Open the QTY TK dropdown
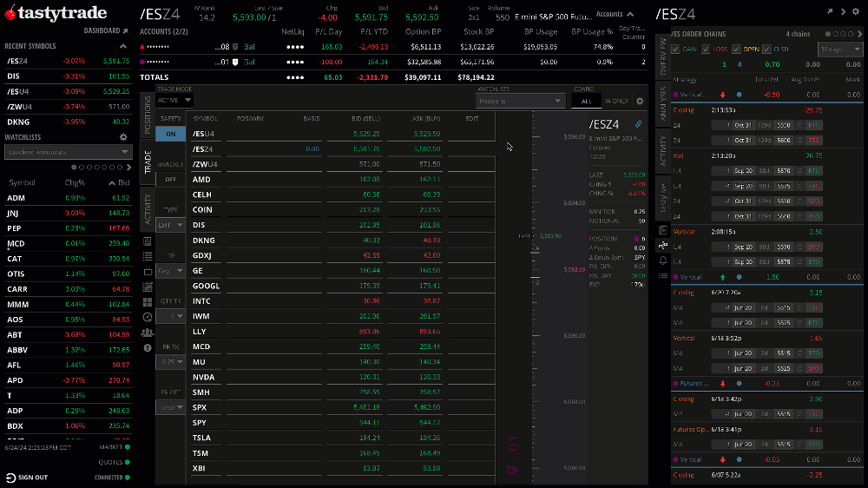Viewport: 868px width, 488px height. (170, 316)
